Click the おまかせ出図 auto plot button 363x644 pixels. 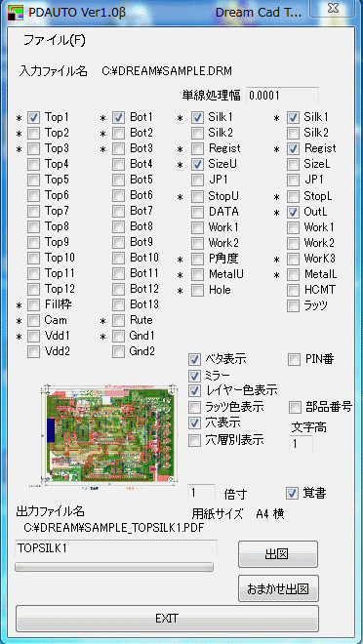(x=278, y=588)
